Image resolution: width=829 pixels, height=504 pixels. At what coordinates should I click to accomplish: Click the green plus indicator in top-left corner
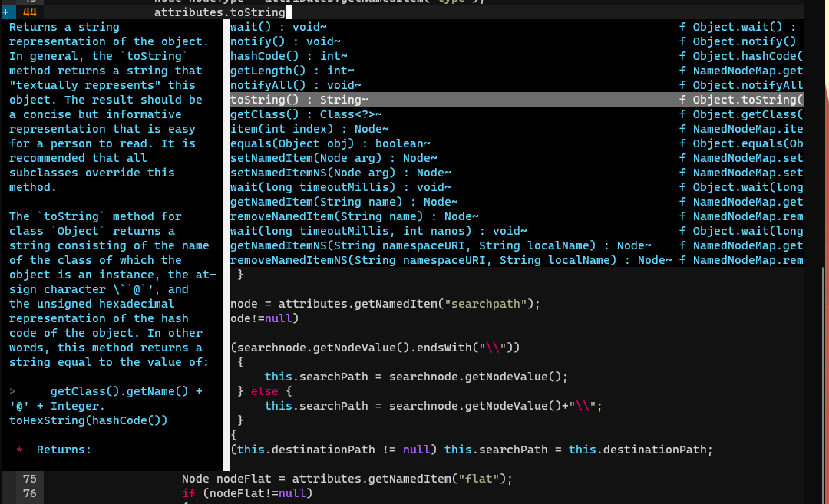[6, 12]
